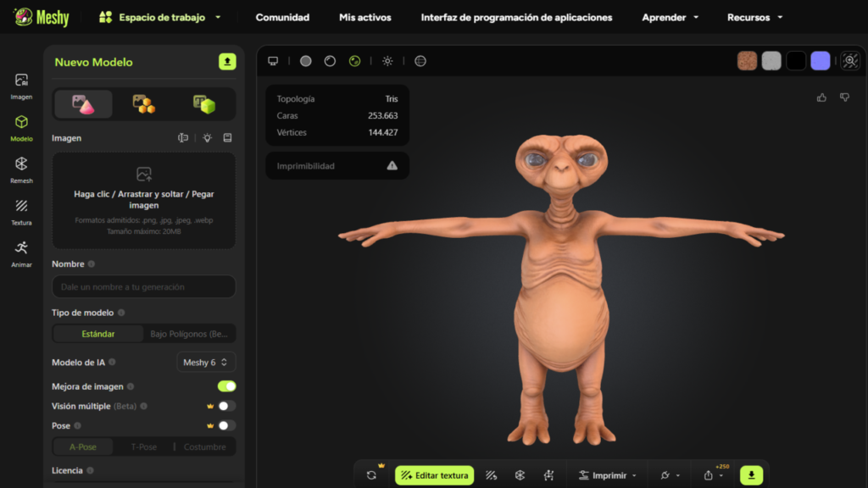868x488 pixels.
Task: Choose the purple background swatch
Action: tap(821, 61)
